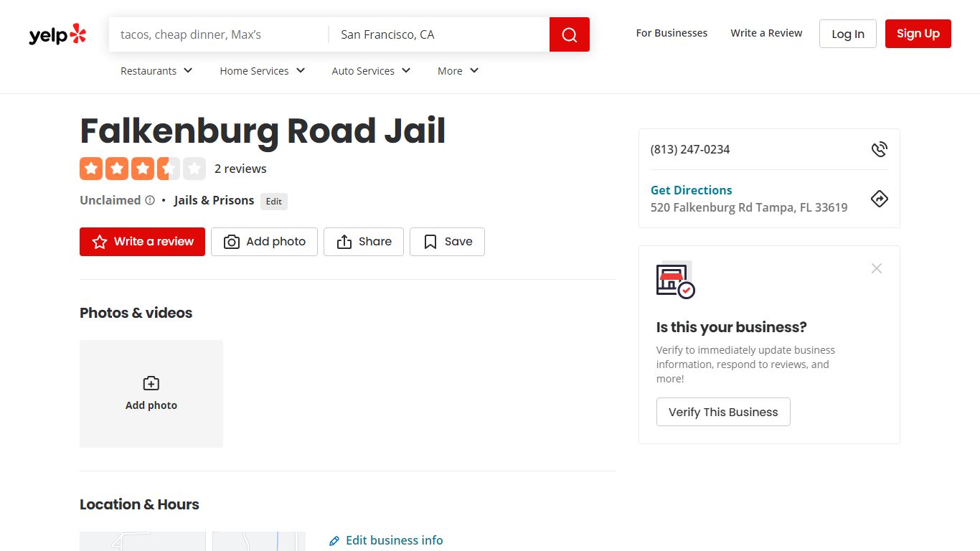Open Edit business info link
This screenshot has width=980, height=551.
[394, 540]
